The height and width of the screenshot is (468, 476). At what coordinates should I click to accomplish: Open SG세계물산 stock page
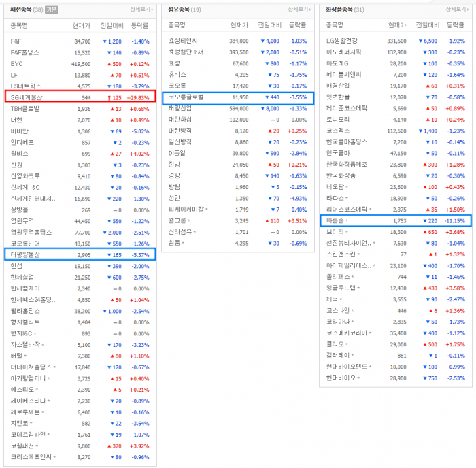(x=27, y=97)
